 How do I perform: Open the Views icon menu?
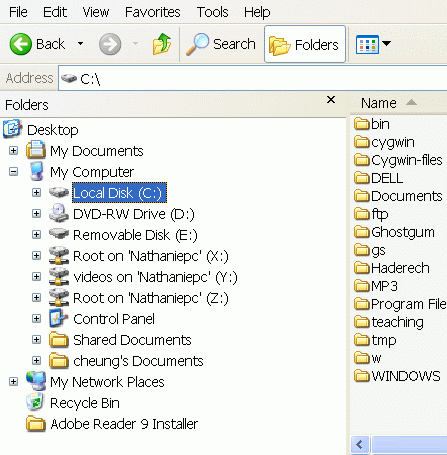click(x=367, y=44)
